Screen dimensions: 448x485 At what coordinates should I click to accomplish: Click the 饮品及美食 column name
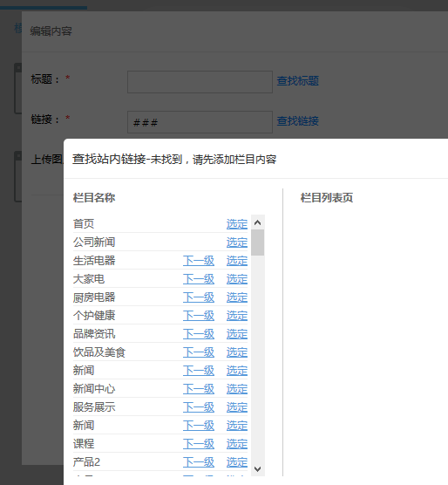[x=99, y=352]
